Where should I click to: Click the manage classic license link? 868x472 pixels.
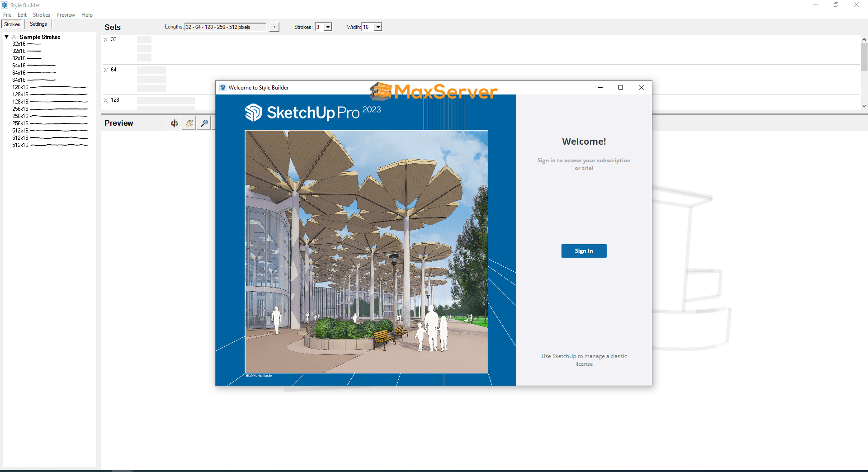[584, 360]
